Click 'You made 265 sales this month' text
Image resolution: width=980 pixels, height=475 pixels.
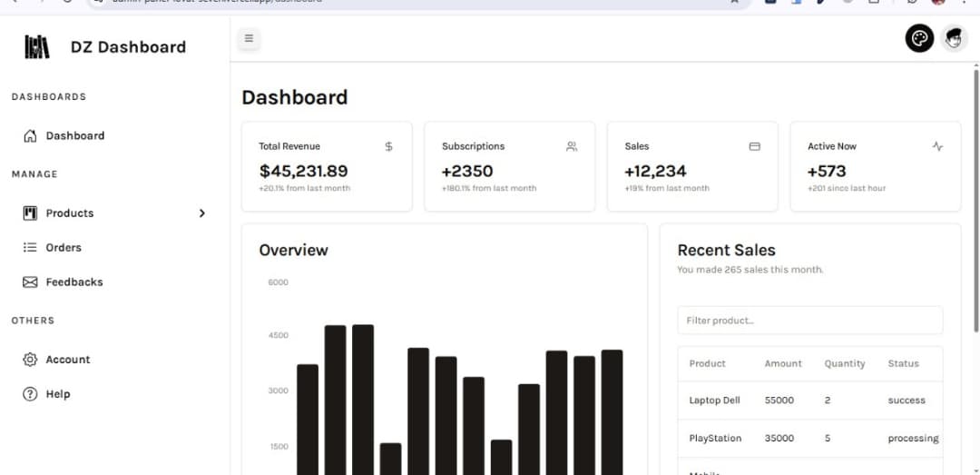pos(750,271)
